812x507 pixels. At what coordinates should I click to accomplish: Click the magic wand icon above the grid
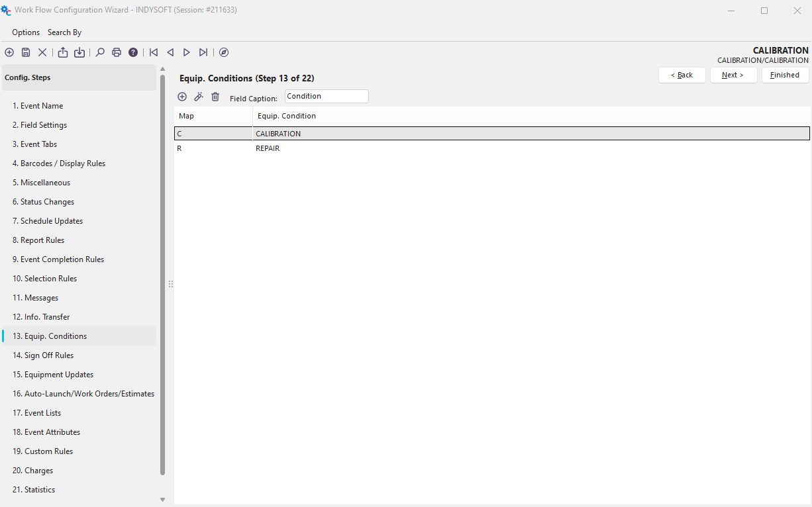tap(199, 97)
